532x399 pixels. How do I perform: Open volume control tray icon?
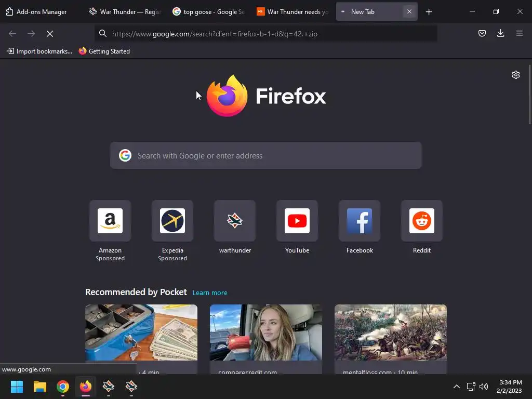484,387
